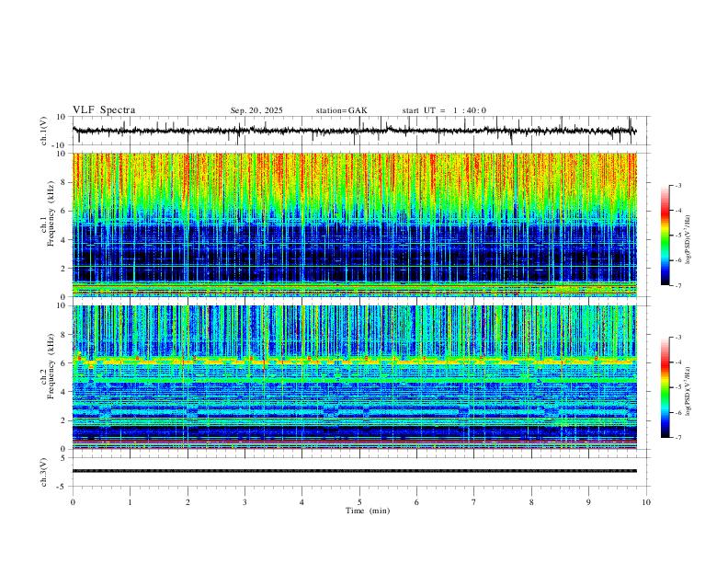This screenshot has width=728, height=563.
Task: Click the '-5' label on upper colorbar
Action: click(x=678, y=236)
